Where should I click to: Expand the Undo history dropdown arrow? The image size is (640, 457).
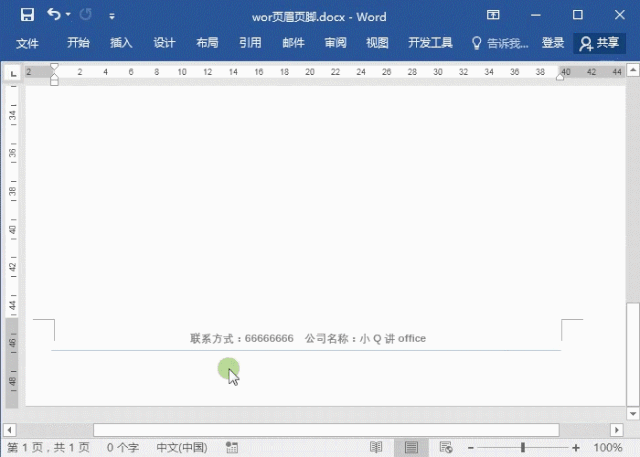[68, 16]
